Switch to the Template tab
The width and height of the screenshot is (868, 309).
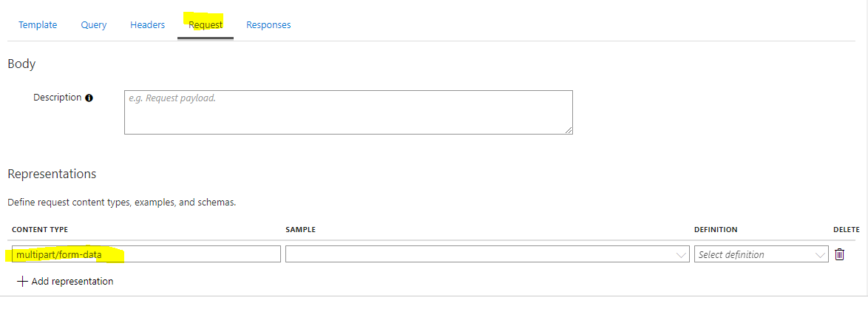(38, 25)
